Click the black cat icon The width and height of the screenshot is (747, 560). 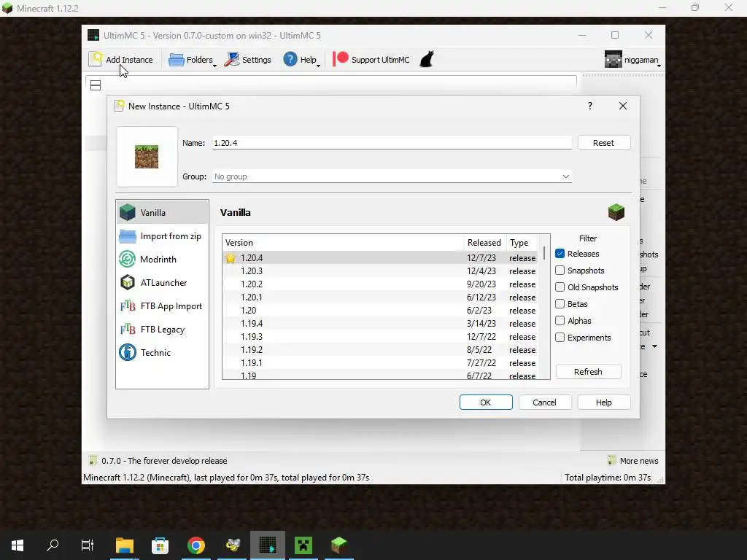click(427, 60)
